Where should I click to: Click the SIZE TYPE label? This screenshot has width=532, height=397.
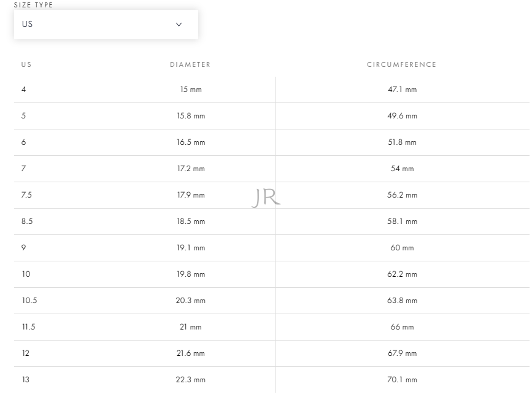[33, 5]
